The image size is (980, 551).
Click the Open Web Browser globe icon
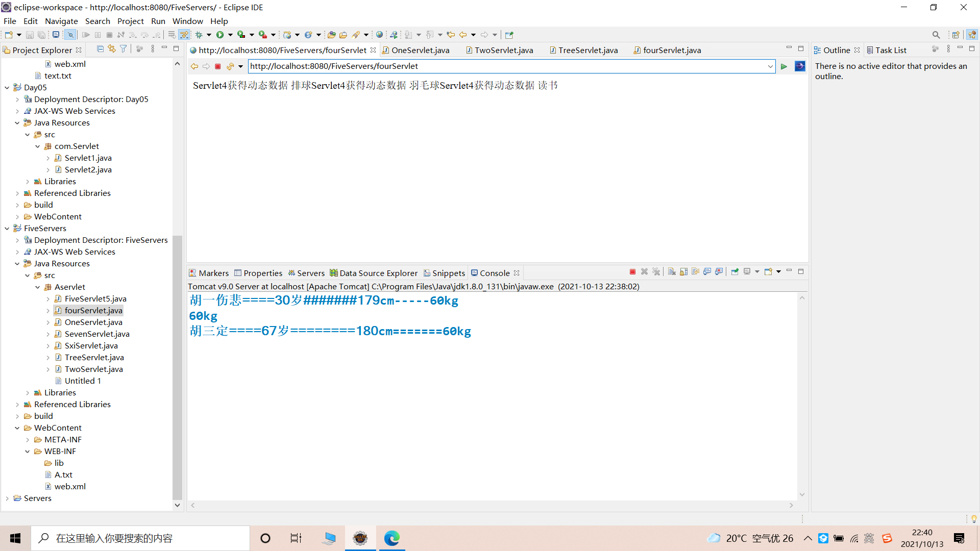click(379, 35)
